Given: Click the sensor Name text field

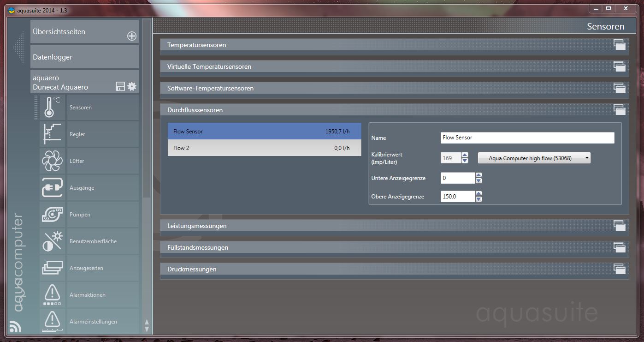Looking at the screenshot, I should 527,138.
